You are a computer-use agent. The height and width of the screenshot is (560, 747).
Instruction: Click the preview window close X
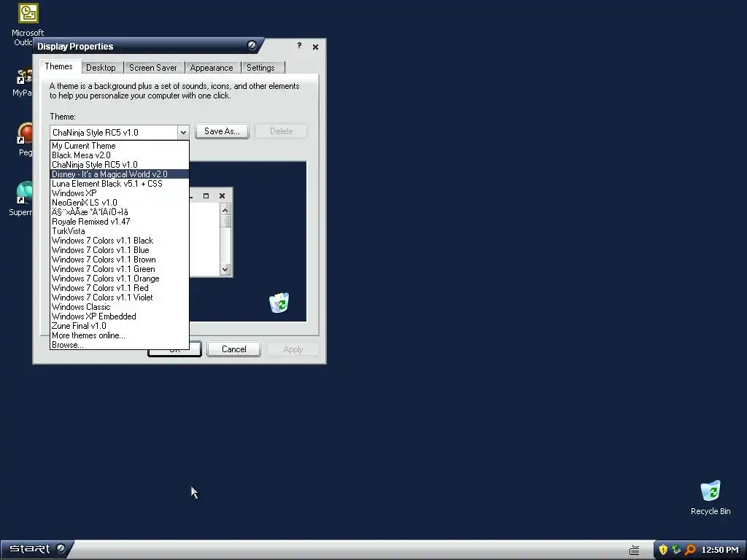coord(222,195)
